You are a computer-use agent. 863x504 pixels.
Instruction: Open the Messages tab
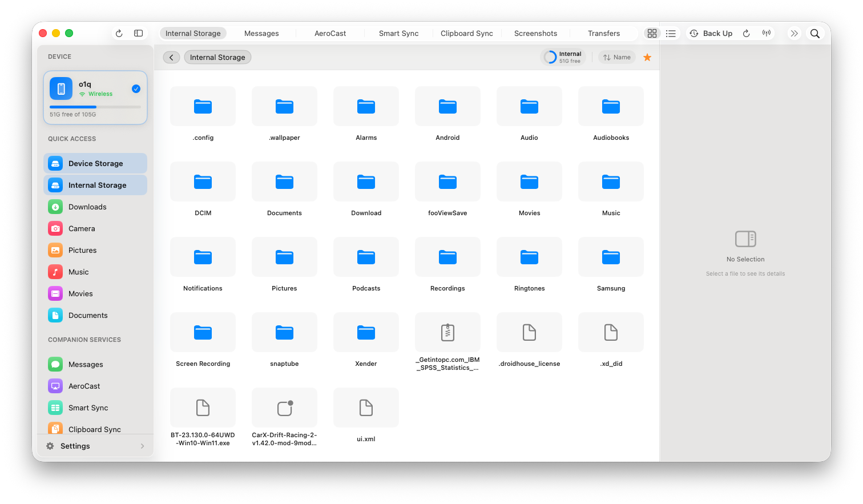(261, 34)
